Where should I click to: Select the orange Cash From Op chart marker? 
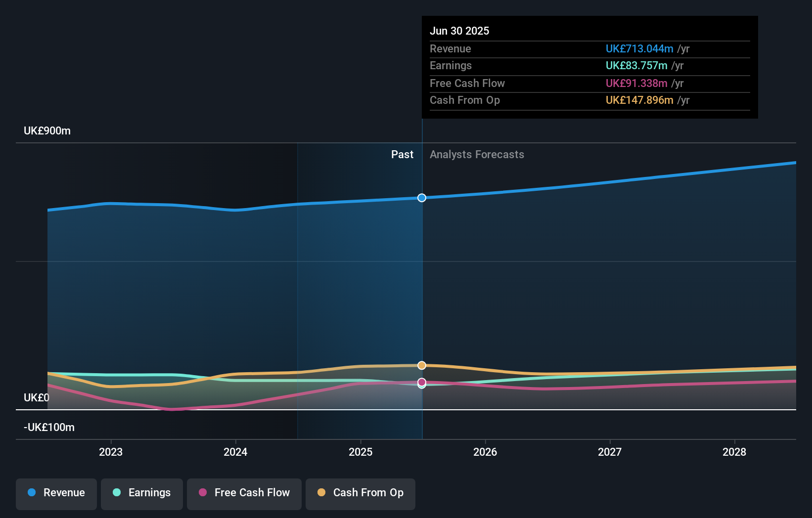421,365
